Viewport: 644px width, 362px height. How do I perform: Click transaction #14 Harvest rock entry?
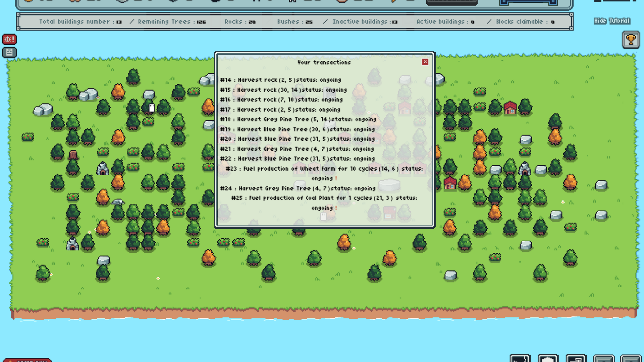coord(280,80)
